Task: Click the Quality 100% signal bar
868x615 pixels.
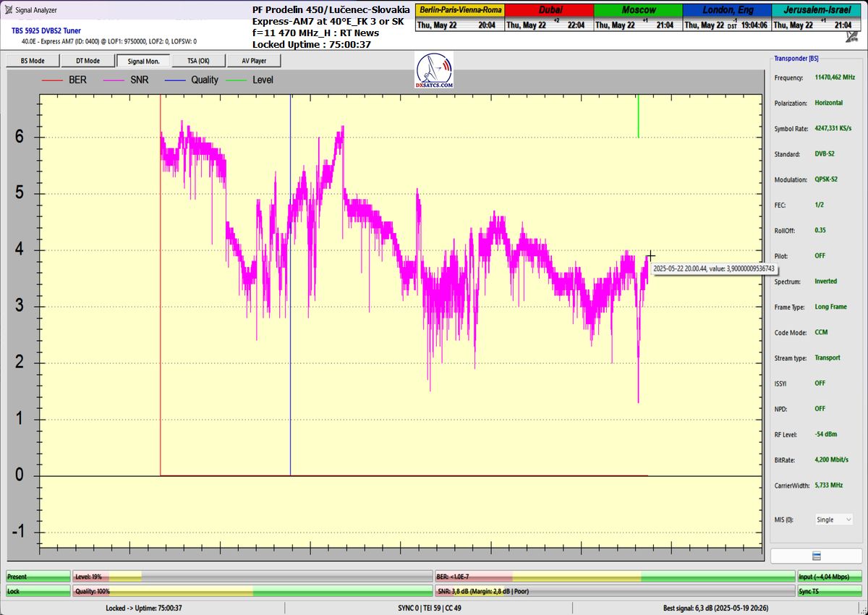Action: coord(252,591)
